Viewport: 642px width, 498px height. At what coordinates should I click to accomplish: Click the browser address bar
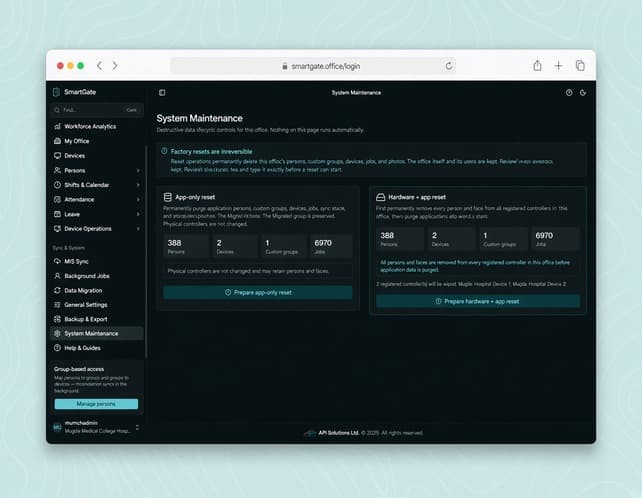(314, 66)
